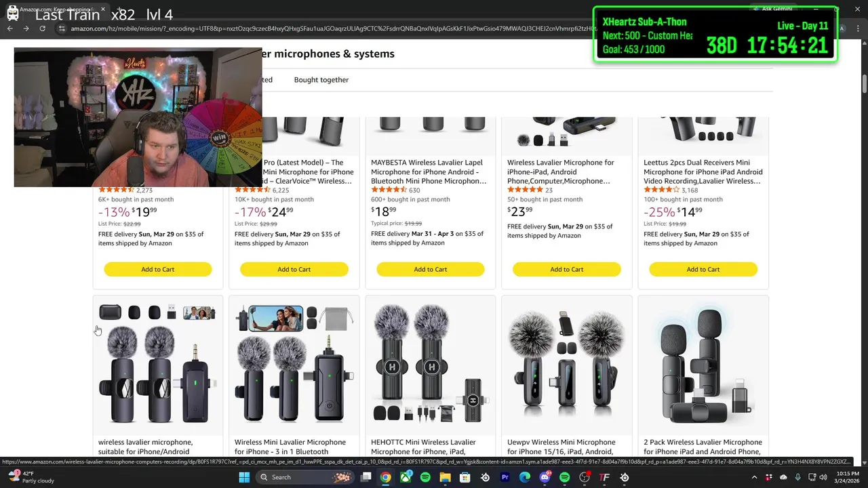This screenshot has width=868, height=488.
Task: Open HEHOTTC Mini Wireless Lavalier Microphone title
Action: tap(423, 447)
